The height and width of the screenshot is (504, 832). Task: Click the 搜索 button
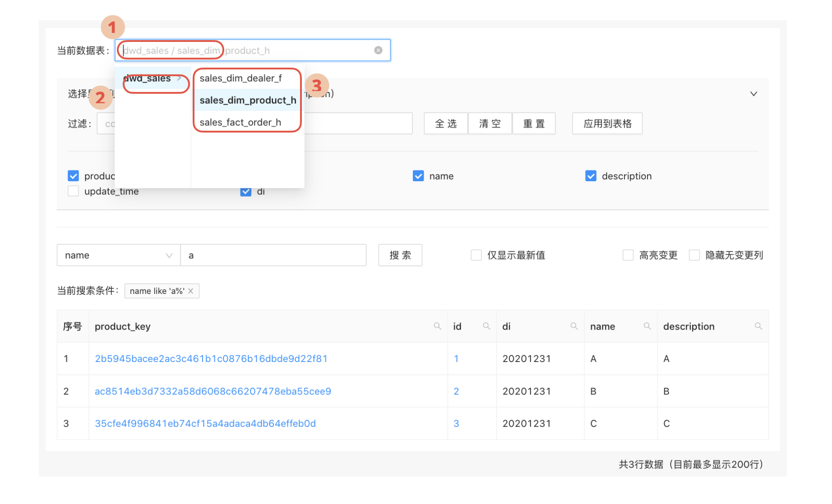tap(400, 255)
